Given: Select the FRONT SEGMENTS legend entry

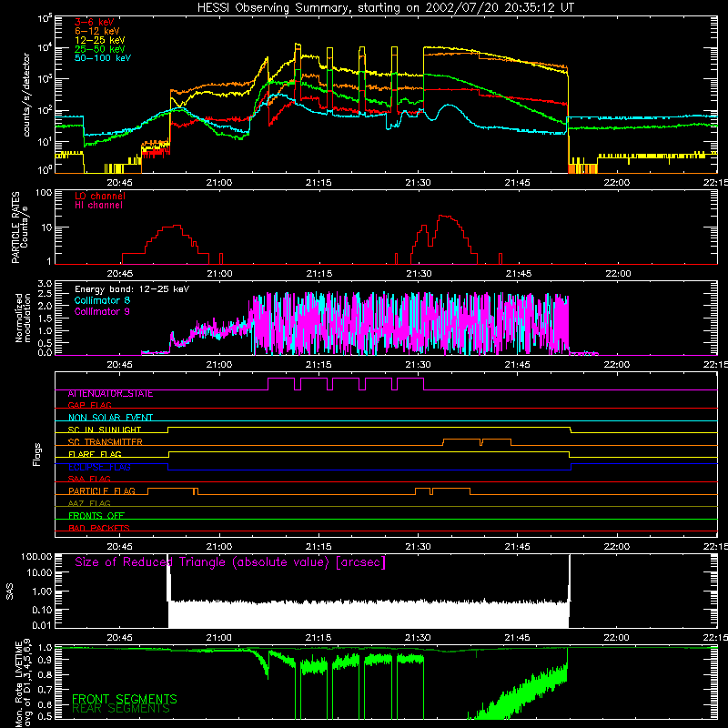Looking at the screenshot, I should pyautogui.click(x=125, y=699).
